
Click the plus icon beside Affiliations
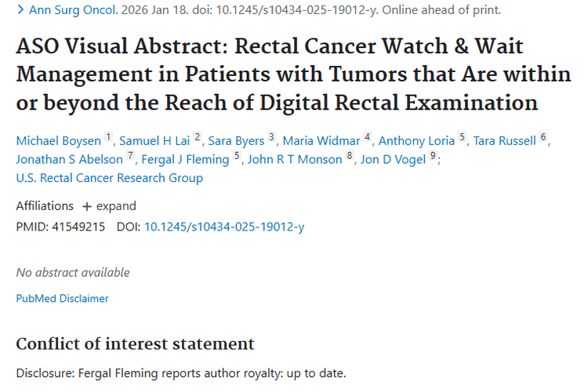pos(86,206)
